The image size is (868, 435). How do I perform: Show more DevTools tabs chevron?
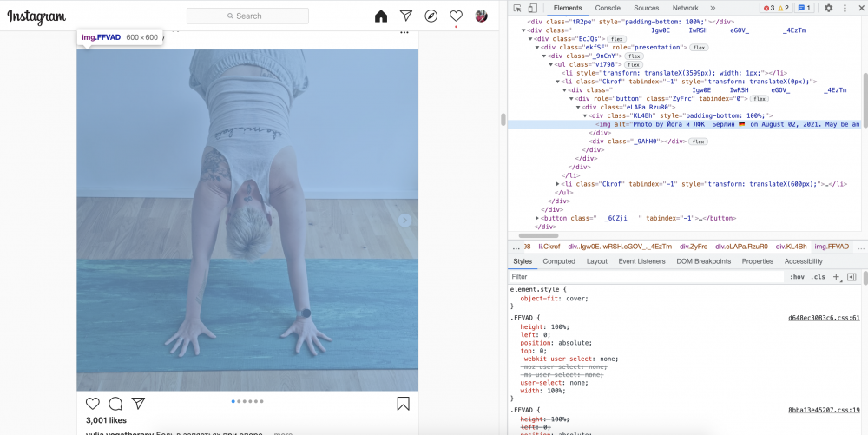[x=713, y=8]
